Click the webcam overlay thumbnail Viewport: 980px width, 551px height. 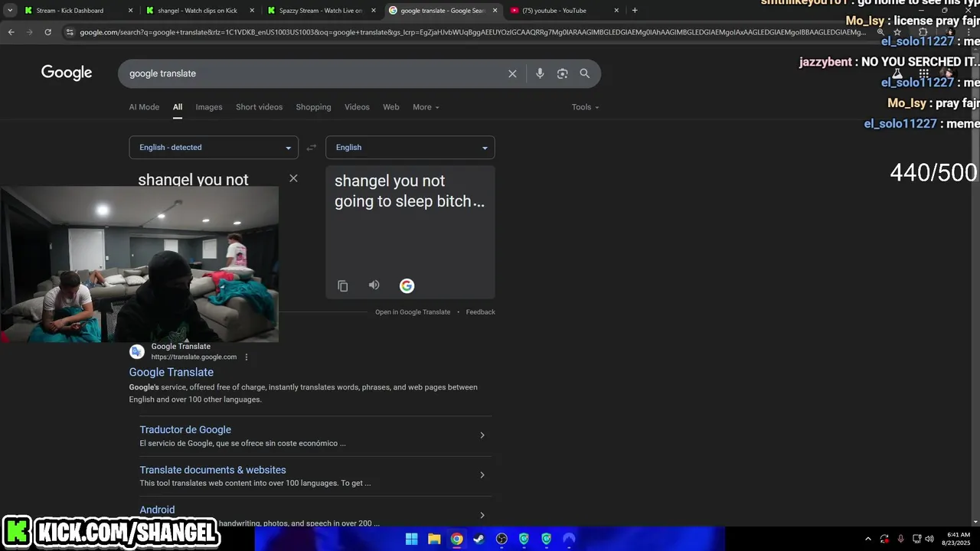139,263
